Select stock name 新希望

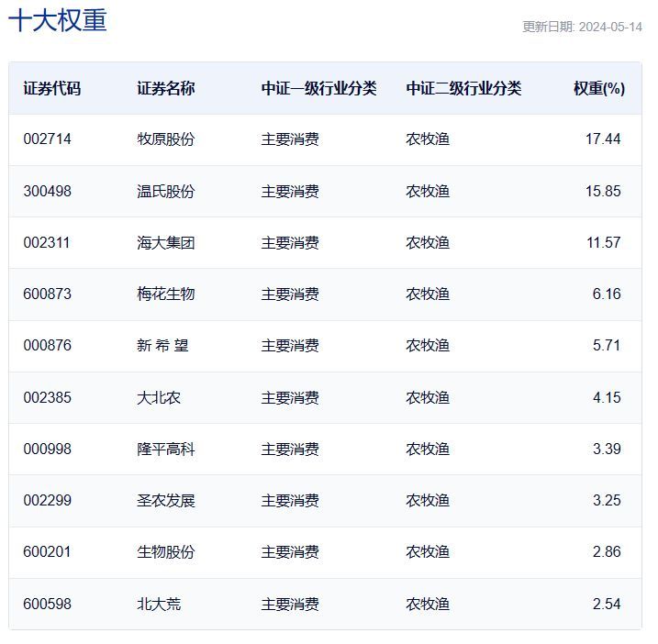click(x=162, y=345)
